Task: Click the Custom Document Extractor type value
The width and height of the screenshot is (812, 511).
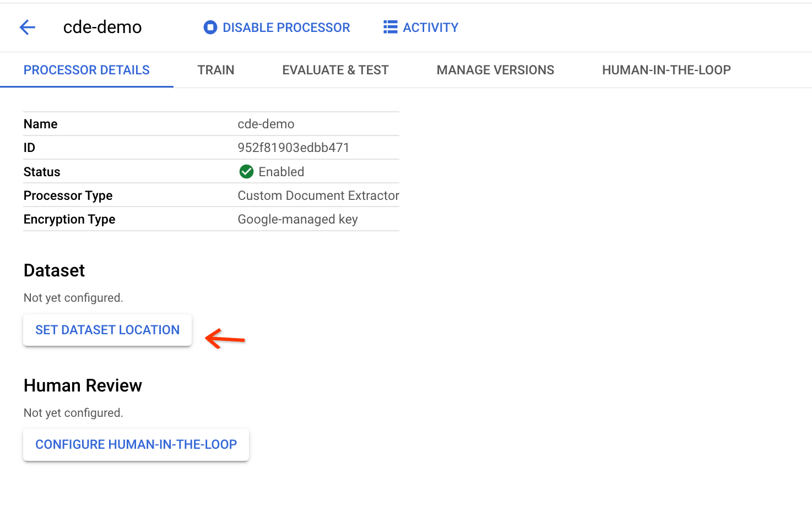Action: point(318,195)
